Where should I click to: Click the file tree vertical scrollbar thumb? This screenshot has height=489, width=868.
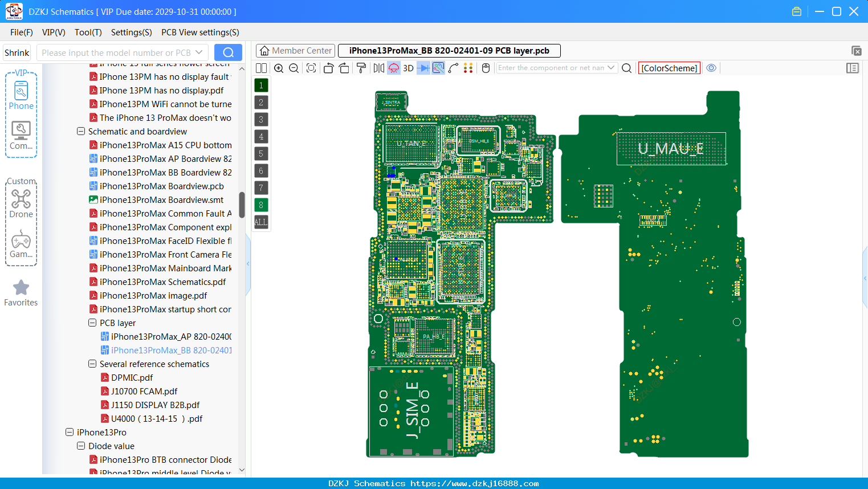[x=242, y=205]
